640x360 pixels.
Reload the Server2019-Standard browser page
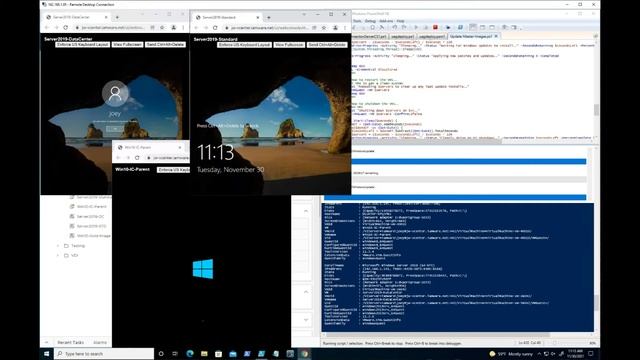tap(215, 28)
